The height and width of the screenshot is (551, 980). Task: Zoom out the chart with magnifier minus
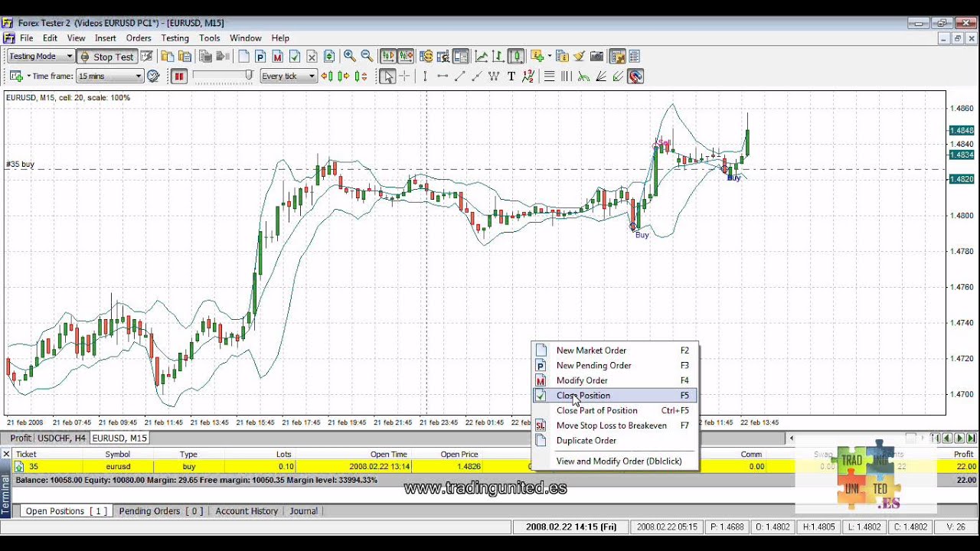pos(367,56)
